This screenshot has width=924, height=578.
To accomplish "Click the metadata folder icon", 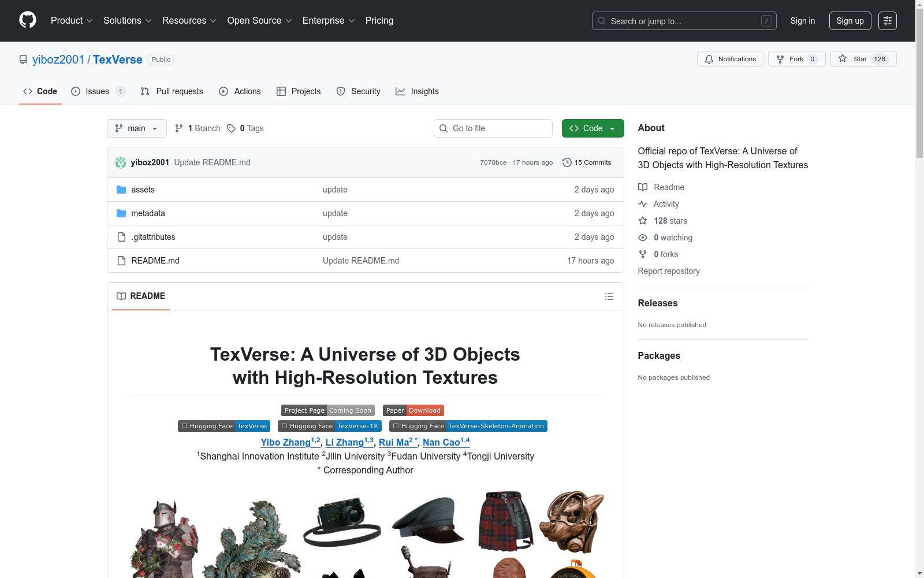I will 121,213.
